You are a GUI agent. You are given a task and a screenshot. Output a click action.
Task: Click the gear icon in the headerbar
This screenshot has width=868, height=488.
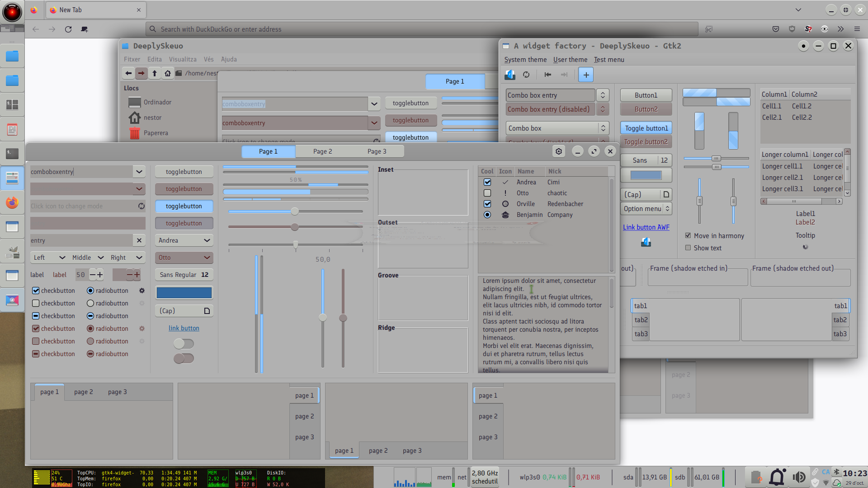(559, 151)
